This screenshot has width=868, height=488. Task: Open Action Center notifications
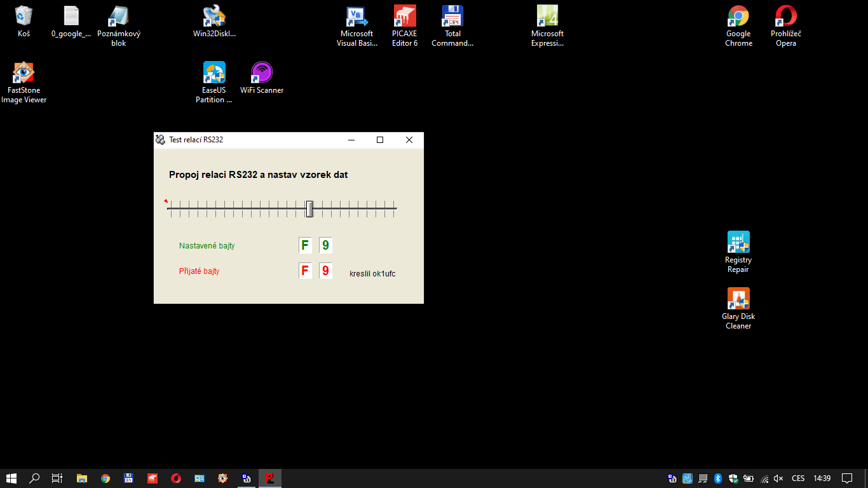(x=847, y=478)
